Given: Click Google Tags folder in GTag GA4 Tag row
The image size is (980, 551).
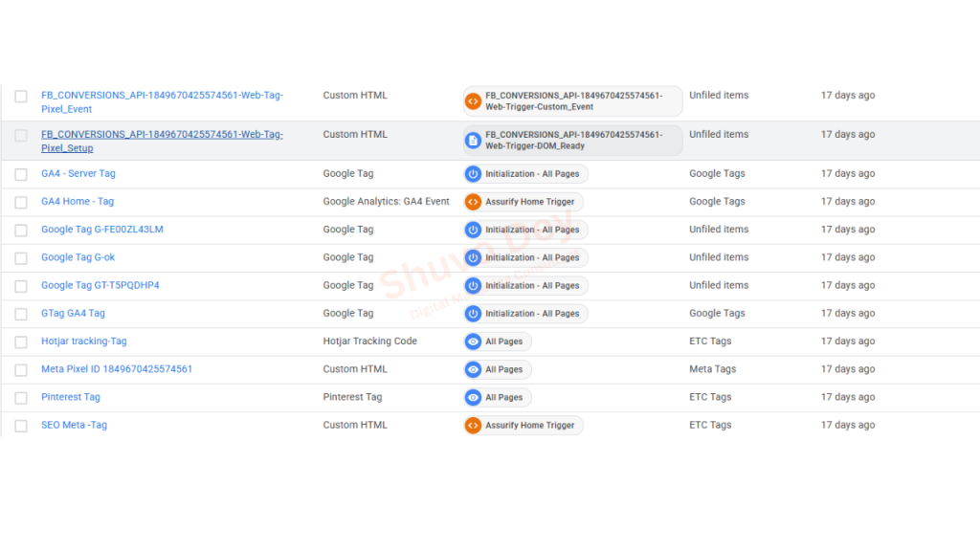Looking at the screenshot, I should click(x=717, y=314).
